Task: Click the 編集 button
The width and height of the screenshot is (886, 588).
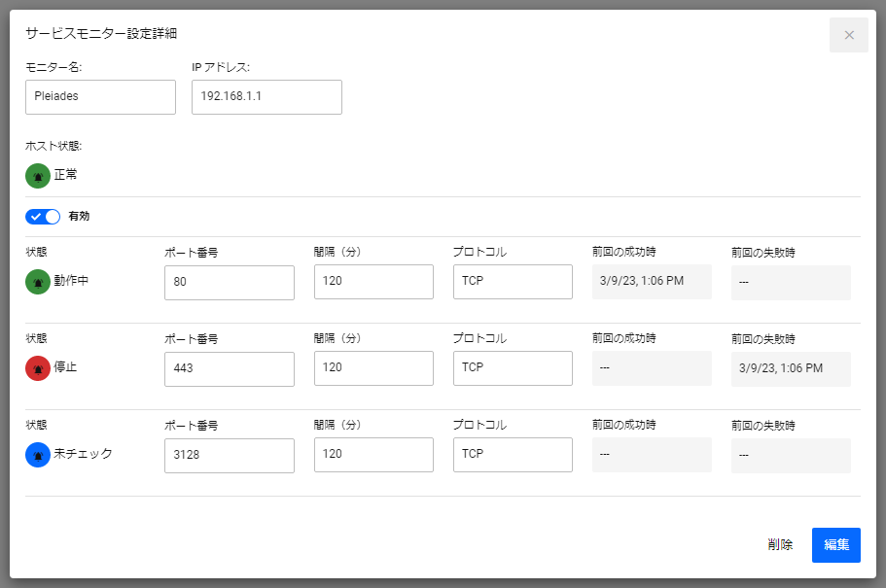Action: click(x=835, y=545)
